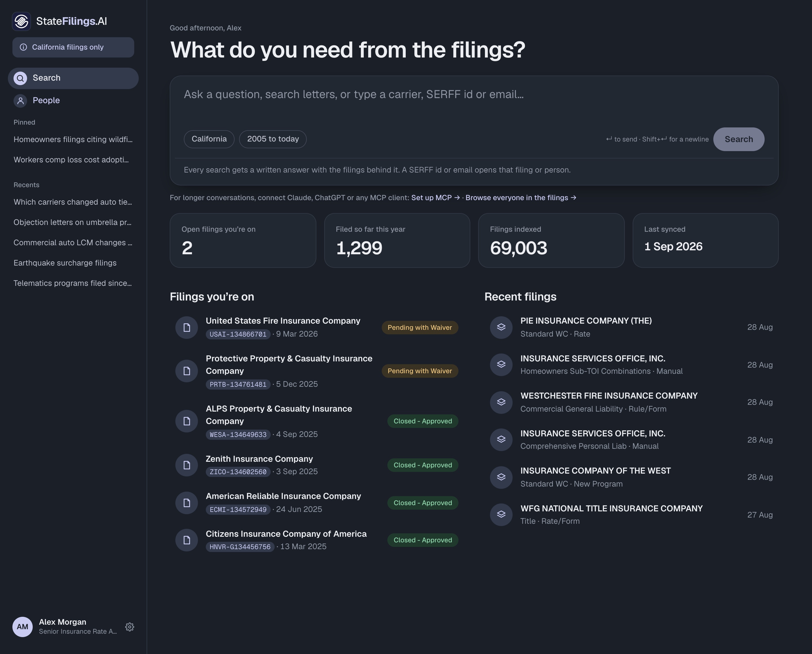Click Pending with Waiver badge for United States Fire
This screenshot has width=812, height=654.
tap(420, 327)
